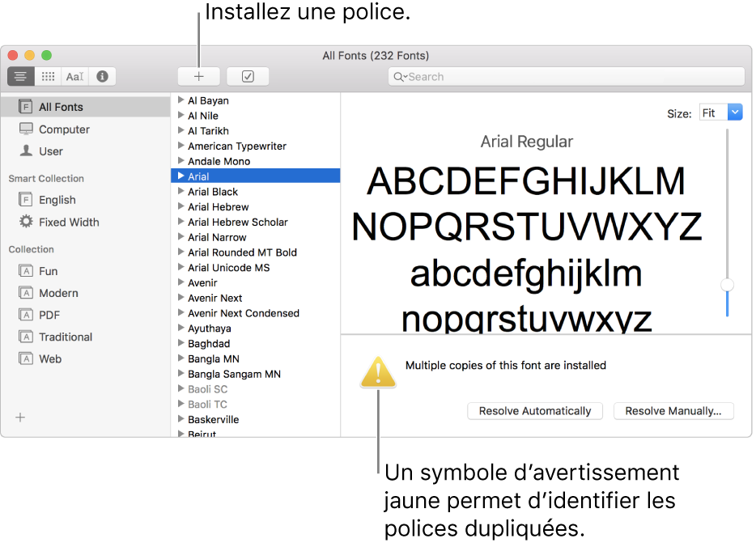Select Arial Rounded MT Bold
The width and height of the screenshot is (756, 547).
click(x=256, y=252)
